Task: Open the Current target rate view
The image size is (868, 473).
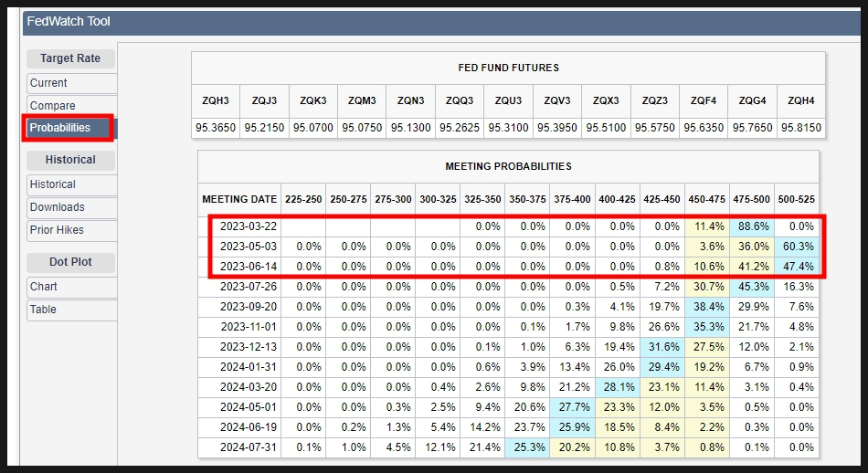Action: pos(71,83)
